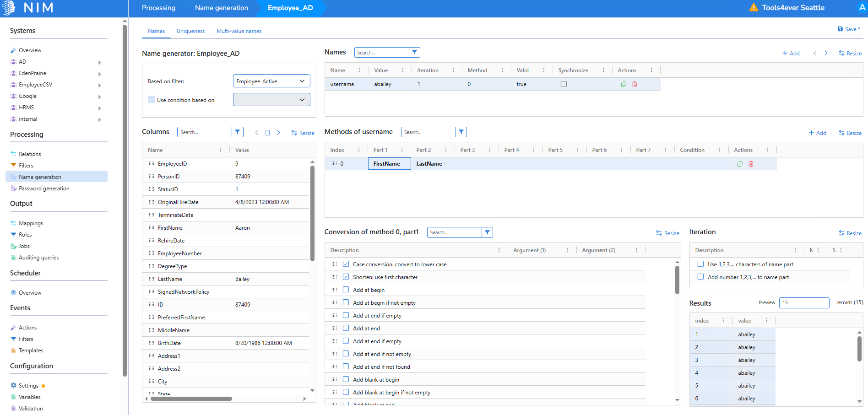Uncheck Case conversion to lower case
Viewport: 868px width, 415px height.
pos(346,264)
